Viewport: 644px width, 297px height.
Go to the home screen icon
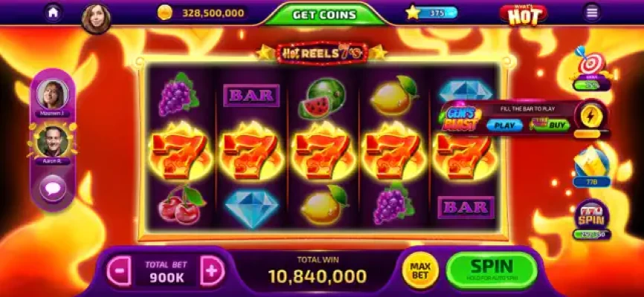[53, 13]
